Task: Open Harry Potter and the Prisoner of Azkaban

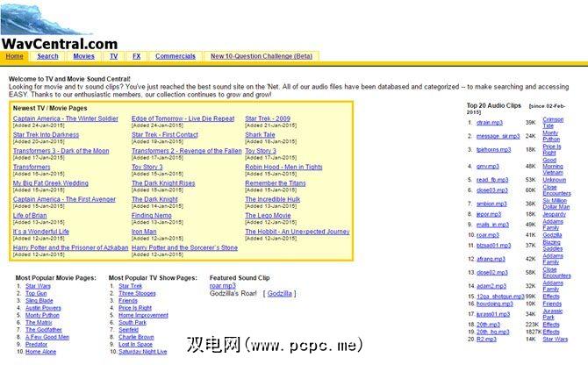Action: (70, 247)
